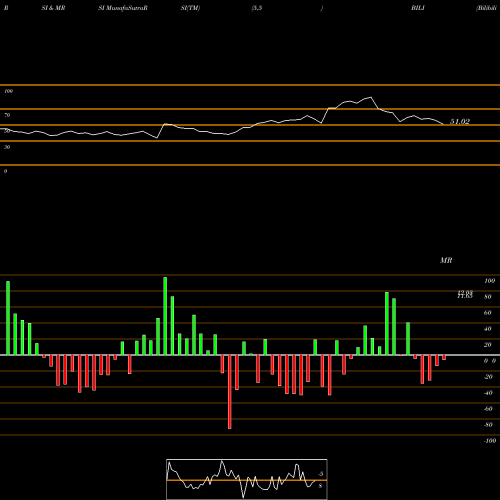Image resolution: width=500 pixels, height=500 pixels.
Task: Click the 51.02 RSI value label
Action: [x=460, y=122]
